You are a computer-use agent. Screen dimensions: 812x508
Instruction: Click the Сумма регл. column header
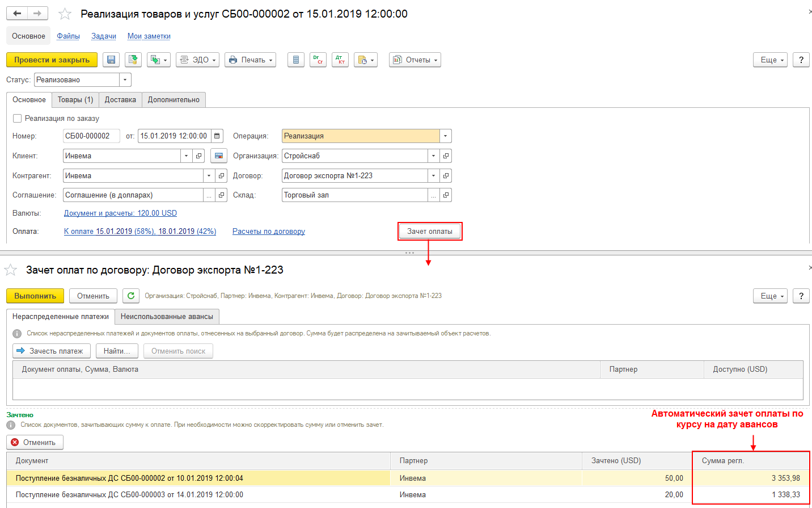[751, 460]
